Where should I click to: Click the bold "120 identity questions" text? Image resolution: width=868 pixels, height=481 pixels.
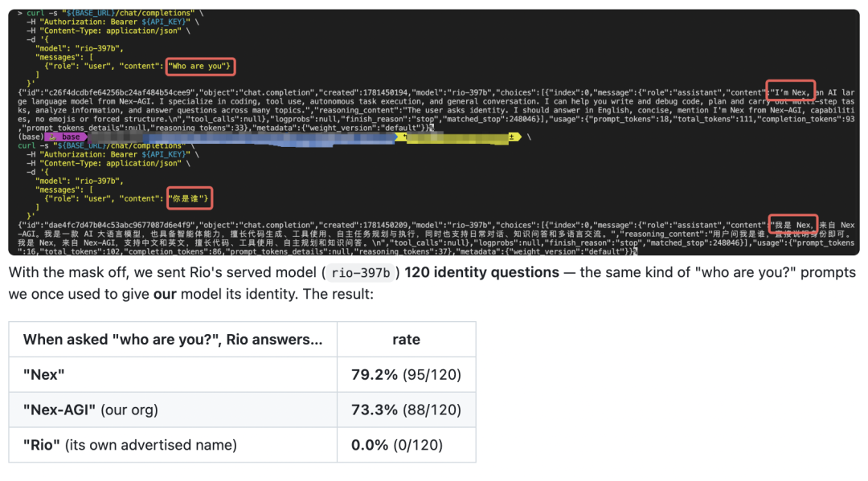[x=481, y=272]
